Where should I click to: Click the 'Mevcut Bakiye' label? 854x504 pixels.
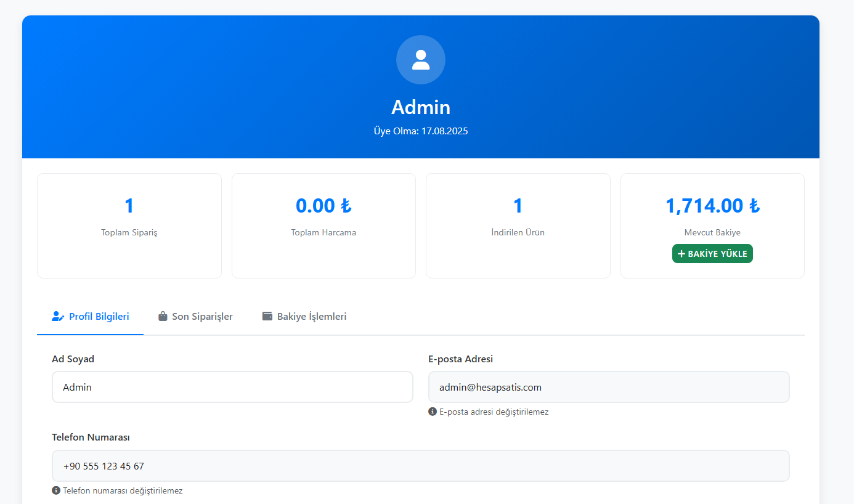712,233
